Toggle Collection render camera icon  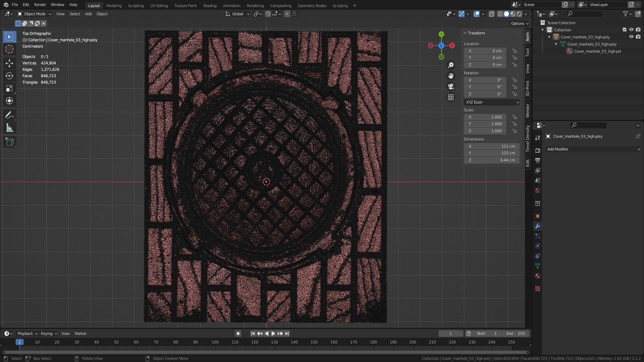(638, 29)
